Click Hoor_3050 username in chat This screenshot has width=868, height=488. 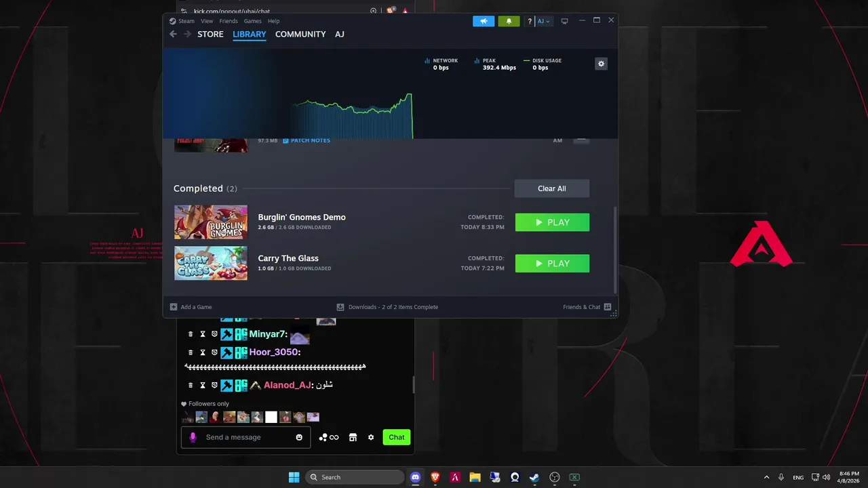click(275, 352)
